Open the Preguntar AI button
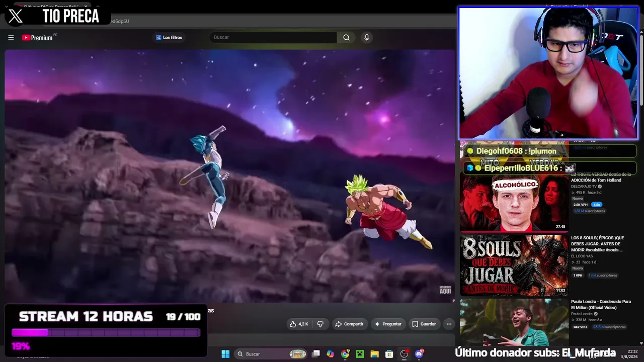 pyautogui.click(x=387, y=324)
